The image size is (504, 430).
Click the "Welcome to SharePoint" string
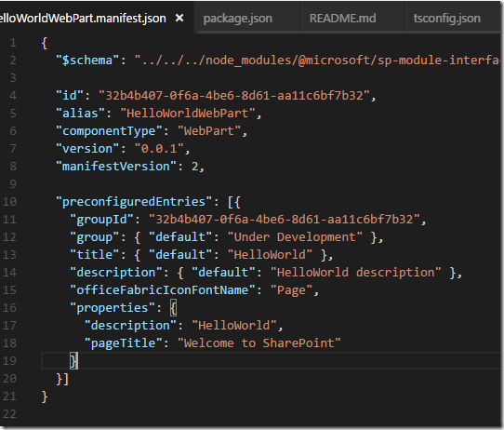(259, 343)
